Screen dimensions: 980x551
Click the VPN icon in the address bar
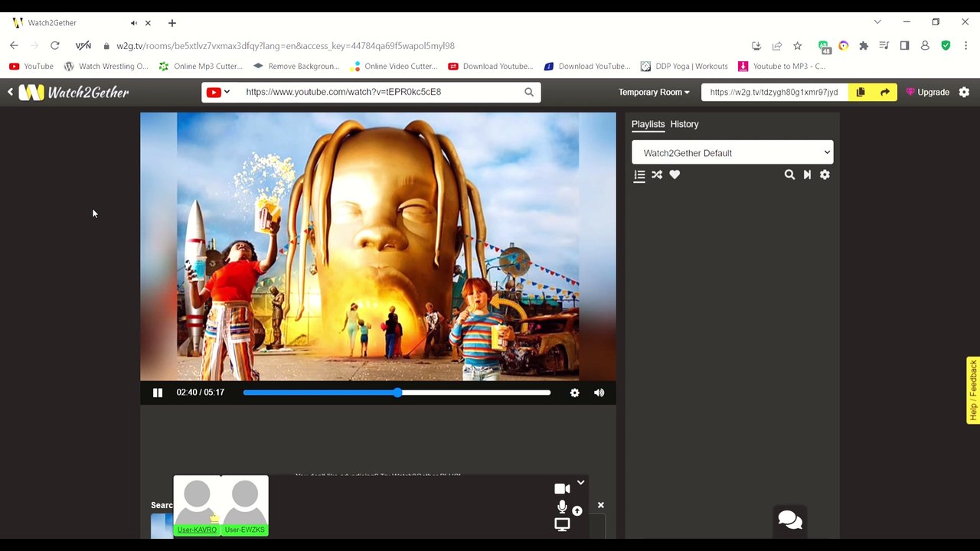pos(83,46)
